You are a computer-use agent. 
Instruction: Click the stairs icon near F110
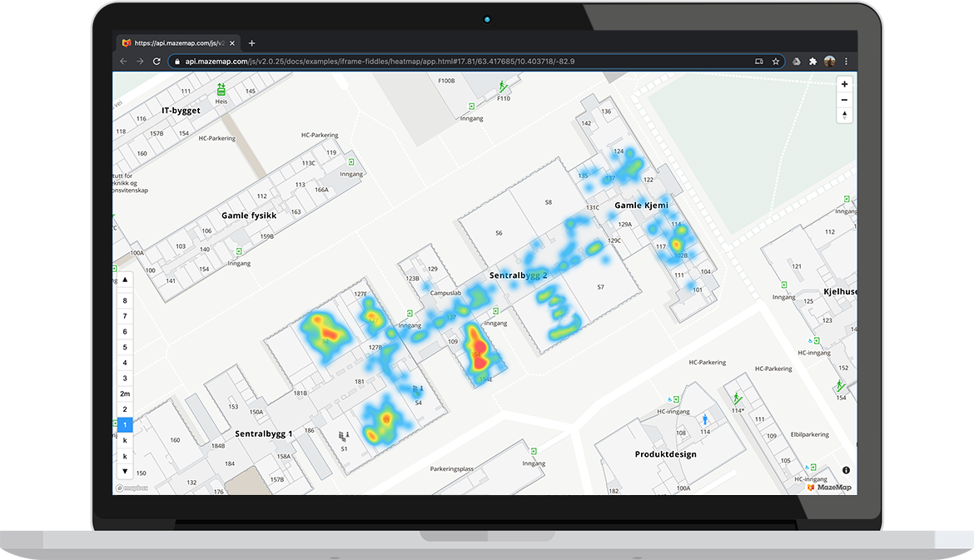[503, 86]
